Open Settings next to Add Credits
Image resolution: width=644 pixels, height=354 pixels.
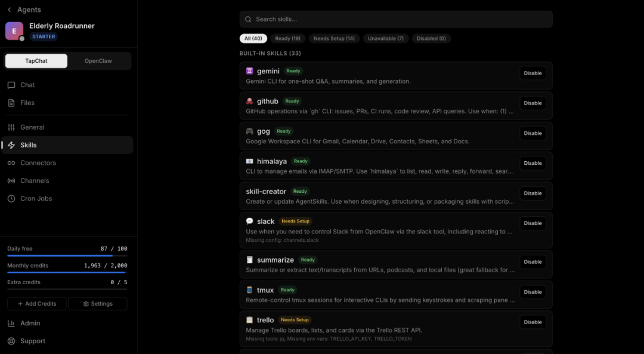pos(98,304)
